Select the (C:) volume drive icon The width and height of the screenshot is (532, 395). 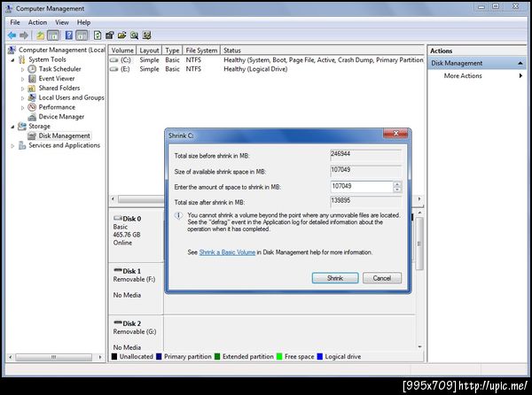pyautogui.click(x=114, y=60)
